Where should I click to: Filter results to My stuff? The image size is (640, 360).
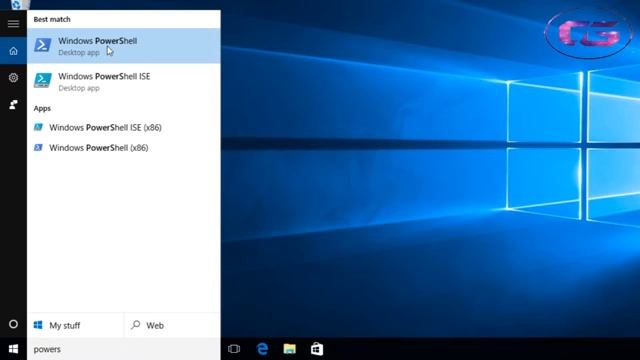(75, 325)
